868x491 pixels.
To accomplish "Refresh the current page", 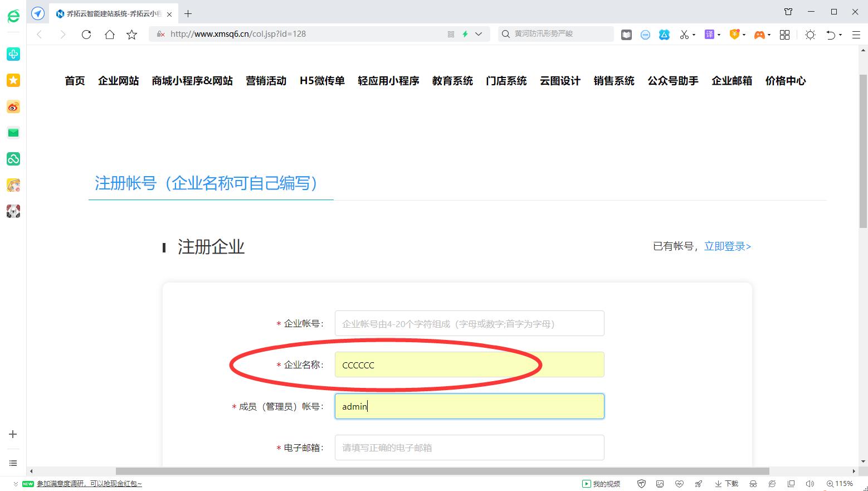I will coord(86,34).
